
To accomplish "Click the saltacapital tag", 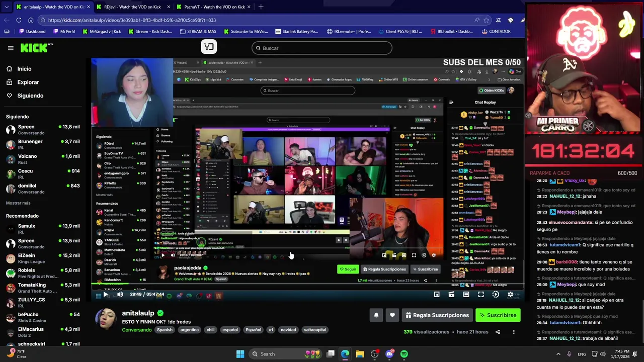I will click(x=315, y=330).
